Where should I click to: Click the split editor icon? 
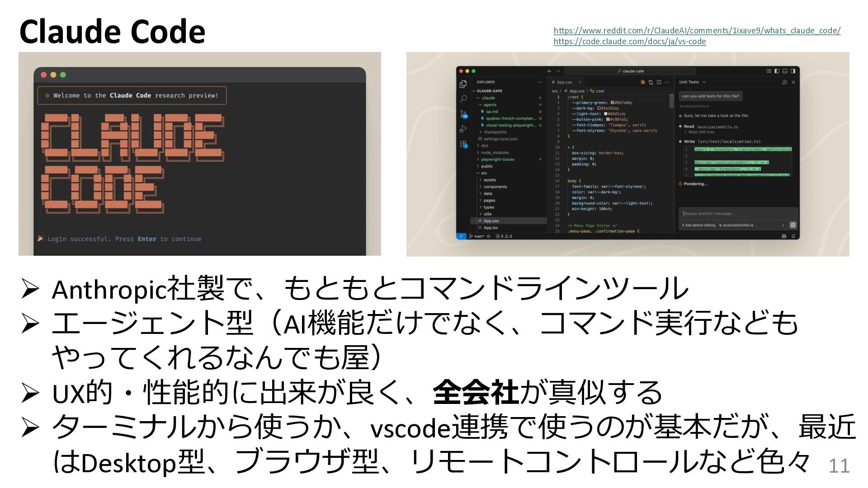659,82
